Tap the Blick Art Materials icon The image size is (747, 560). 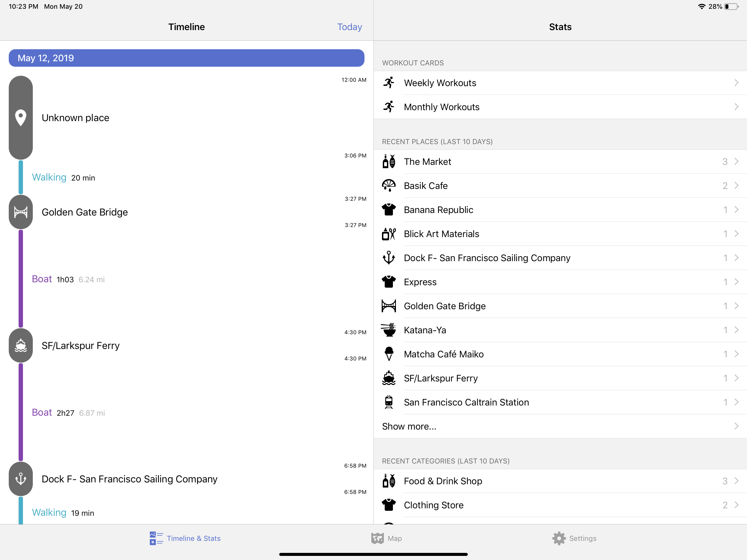pos(389,234)
